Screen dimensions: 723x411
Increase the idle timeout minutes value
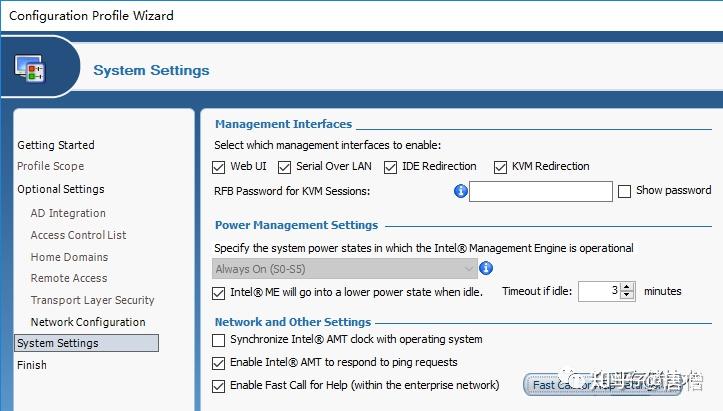(x=627, y=287)
